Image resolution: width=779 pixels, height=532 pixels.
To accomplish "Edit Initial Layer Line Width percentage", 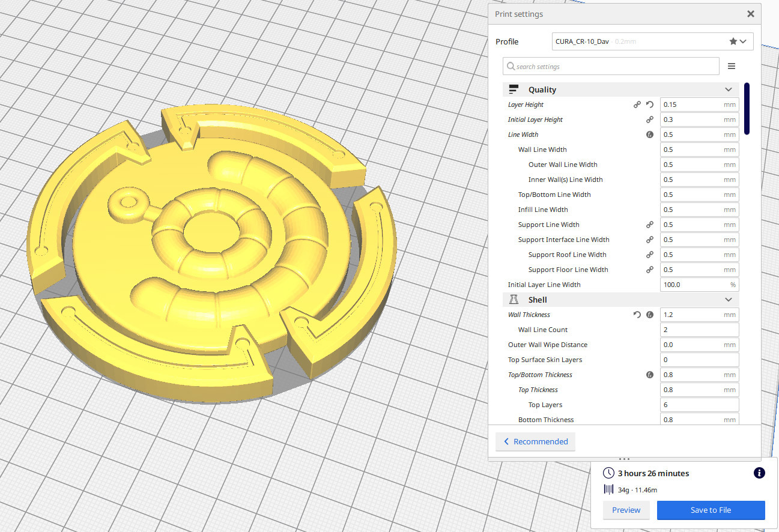I will (699, 285).
